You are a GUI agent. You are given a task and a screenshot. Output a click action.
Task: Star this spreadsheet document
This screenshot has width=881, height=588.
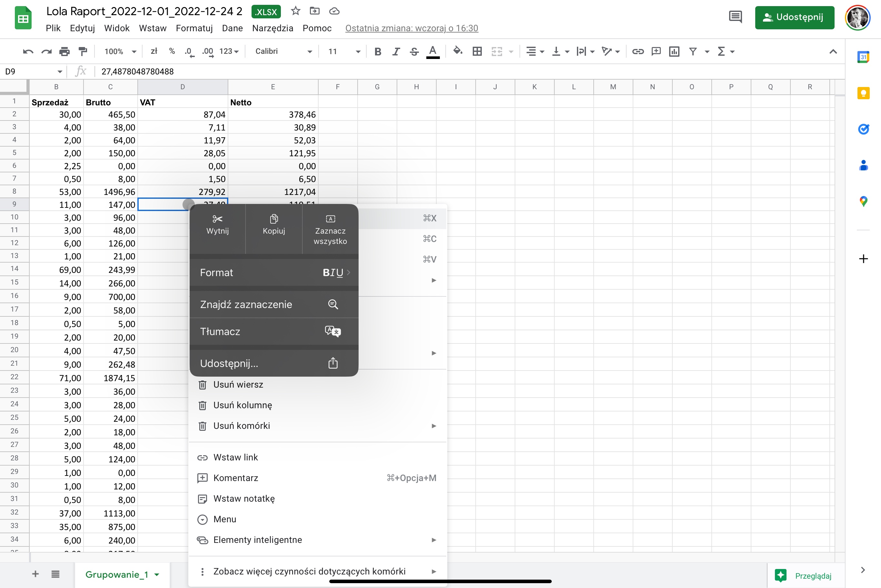pyautogui.click(x=295, y=11)
